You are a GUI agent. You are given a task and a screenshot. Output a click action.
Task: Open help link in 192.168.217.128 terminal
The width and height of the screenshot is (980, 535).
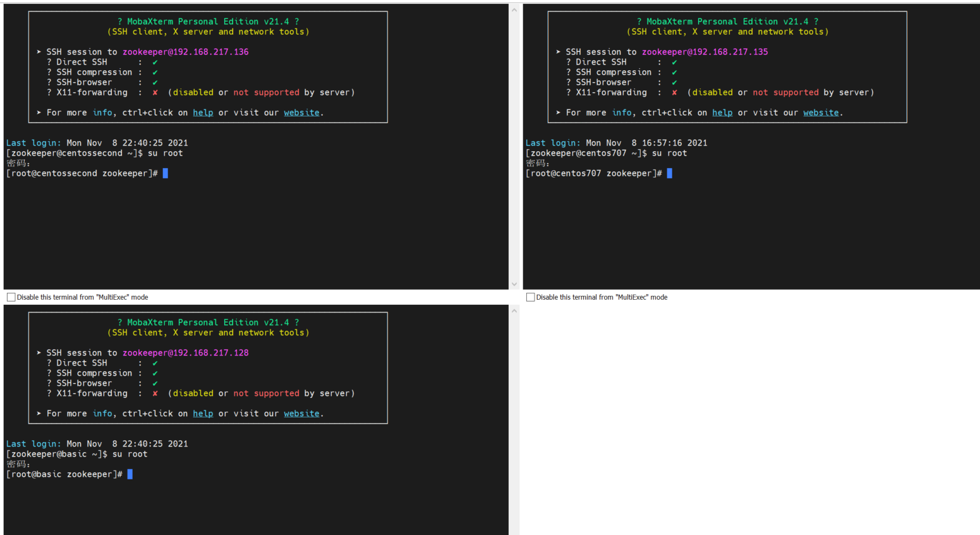click(x=203, y=414)
